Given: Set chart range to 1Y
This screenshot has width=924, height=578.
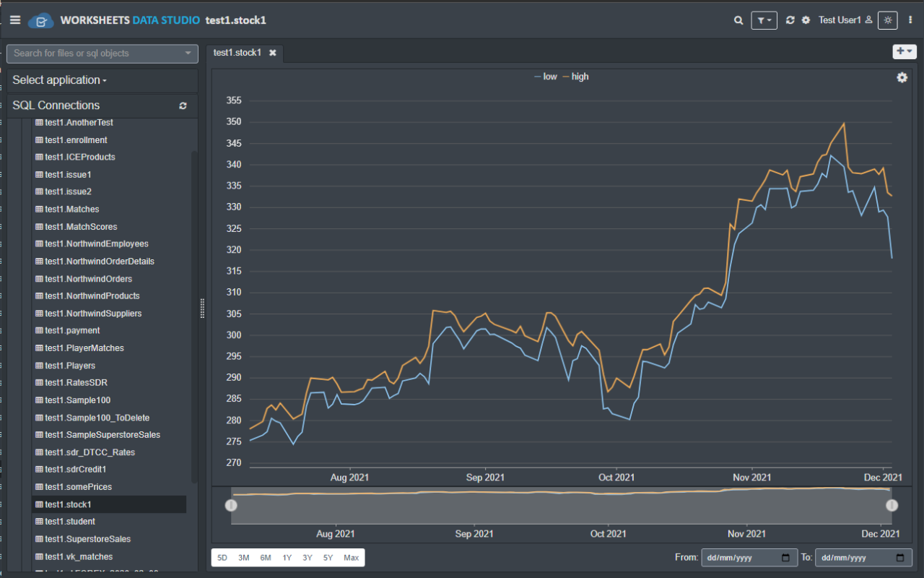Looking at the screenshot, I should 286,557.
